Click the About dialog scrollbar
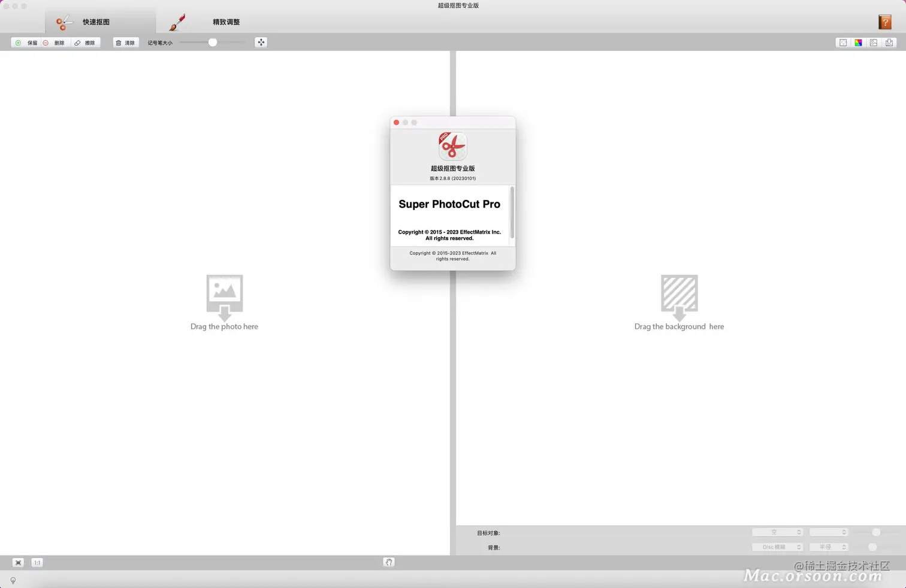Viewport: 906px width, 588px height. (x=512, y=213)
